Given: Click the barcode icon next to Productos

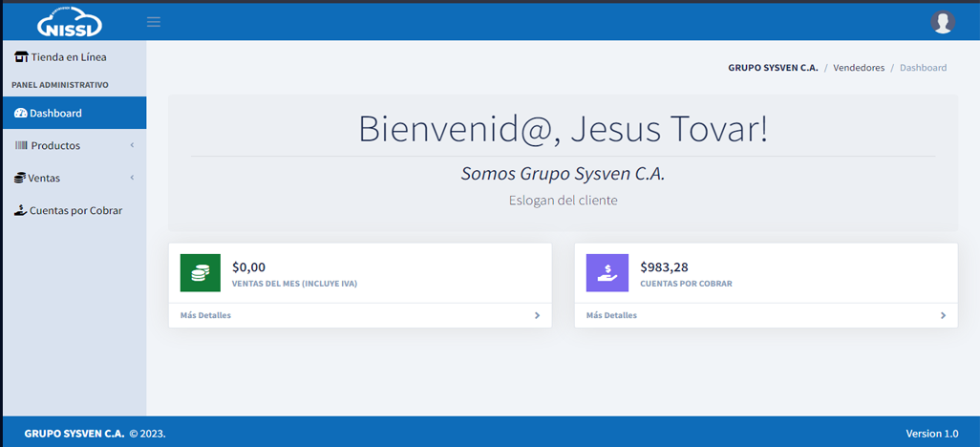Looking at the screenshot, I should click(x=21, y=146).
